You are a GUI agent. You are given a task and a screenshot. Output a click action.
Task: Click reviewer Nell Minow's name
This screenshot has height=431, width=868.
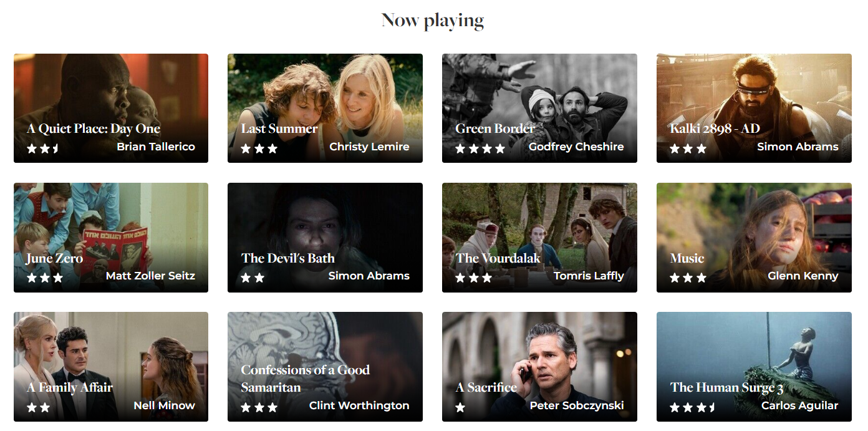click(164, 405)
